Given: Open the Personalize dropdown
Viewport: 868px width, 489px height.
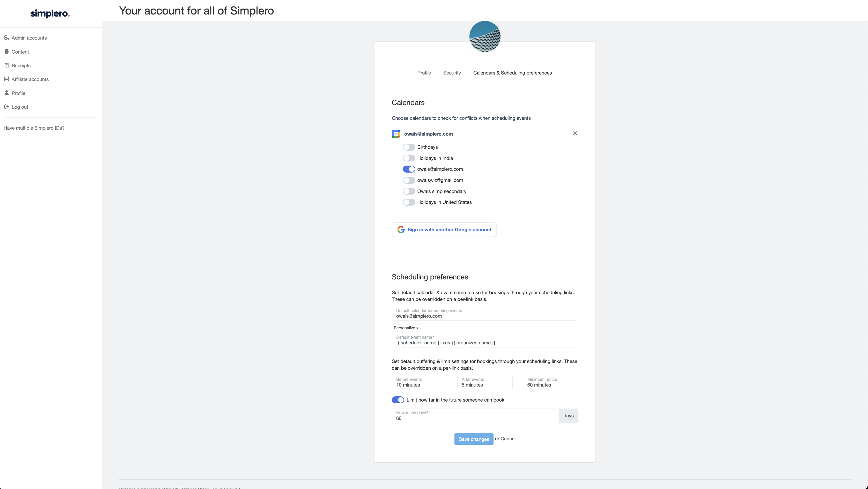Looking at the screenshot, I should [406, 328].
